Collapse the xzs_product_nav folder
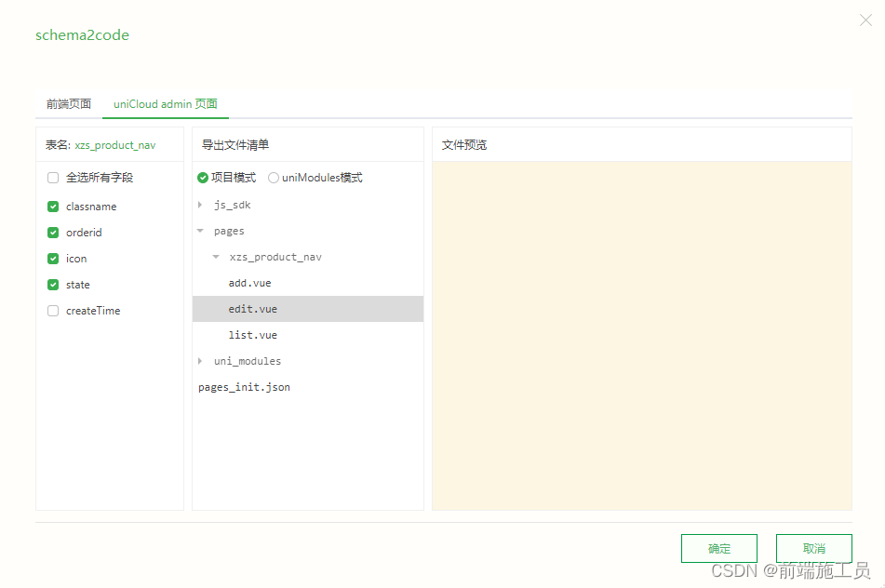The width and height of the screenshot is (885, 588). [216, 257]
